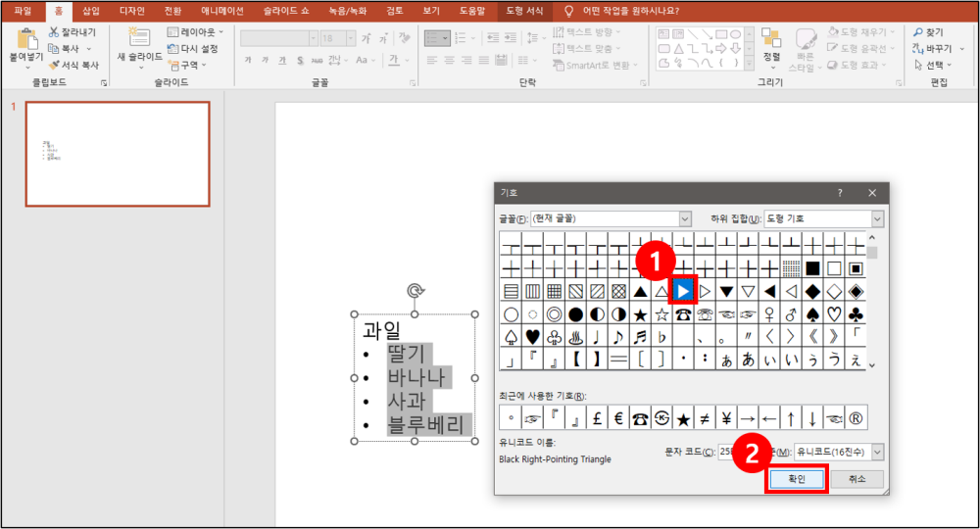Image resolution: width=980 pixels, height=529 pixels.
Task: Select the euro sign in recent symbols
Action: tap(618, 418)
